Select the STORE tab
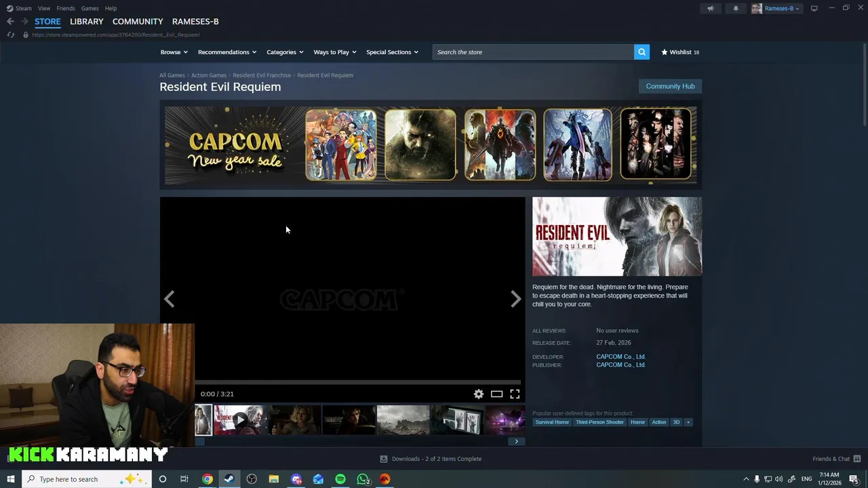The height and width of the screenshot is (488, 868). click(x=47, y=22)
